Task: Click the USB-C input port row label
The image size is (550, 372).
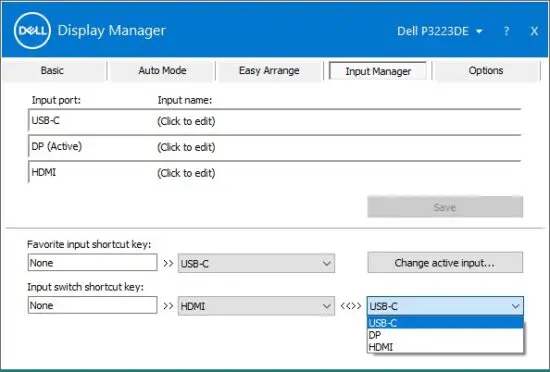Action: pos(46,121)
